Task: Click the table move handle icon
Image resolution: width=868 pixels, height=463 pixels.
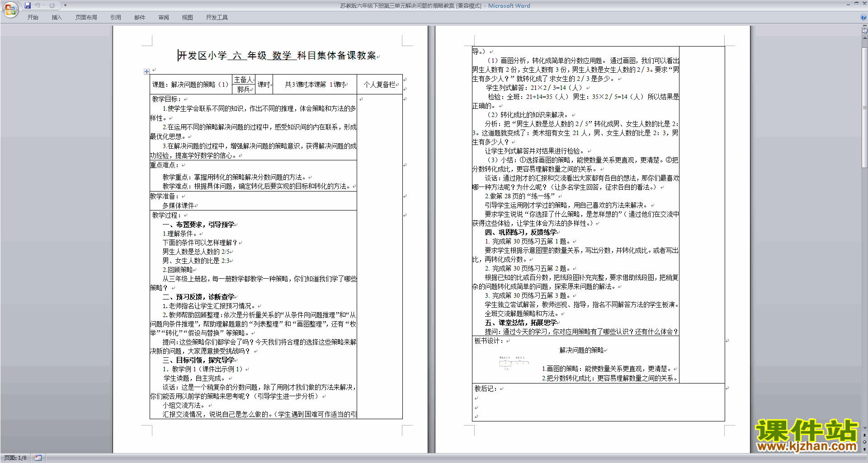Action: click(146, 71)
